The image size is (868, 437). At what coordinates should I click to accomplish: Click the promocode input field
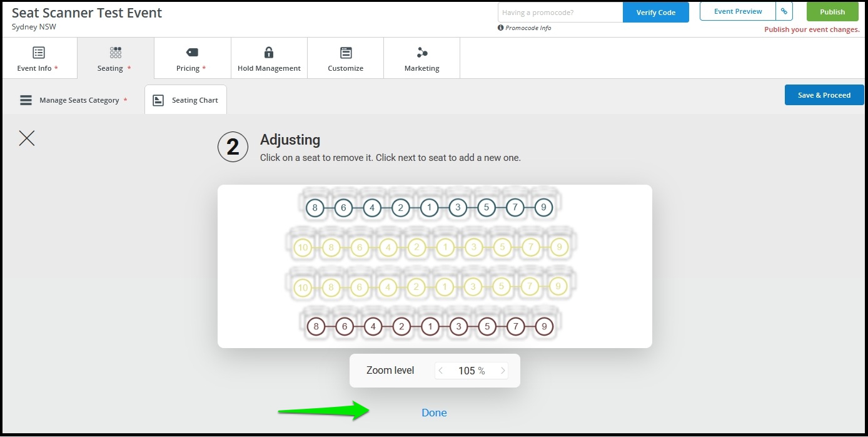coord(560,13)
